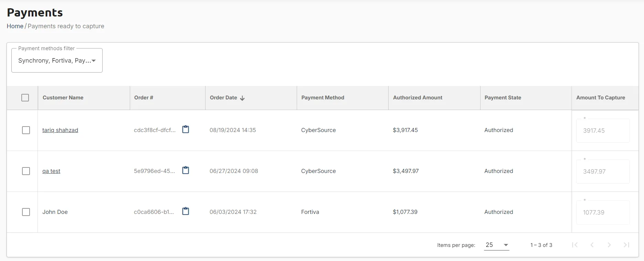This screenshot has height=261, width=644.
Task: Open the Home breadcrumb link
Action: [x=15, y=26]
